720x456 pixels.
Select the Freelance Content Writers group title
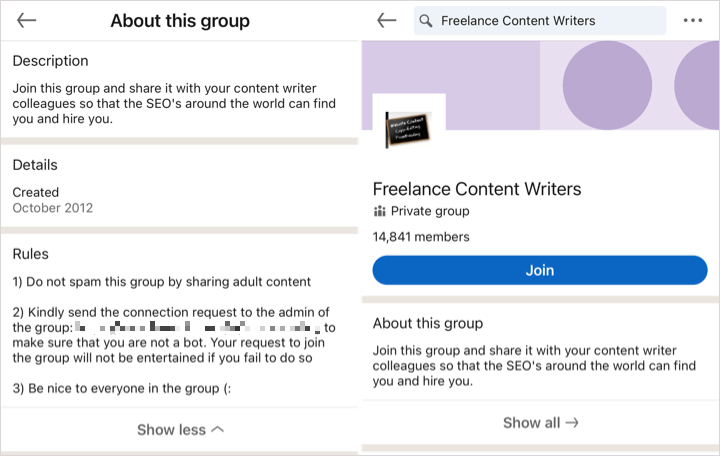tap(476, 189)
